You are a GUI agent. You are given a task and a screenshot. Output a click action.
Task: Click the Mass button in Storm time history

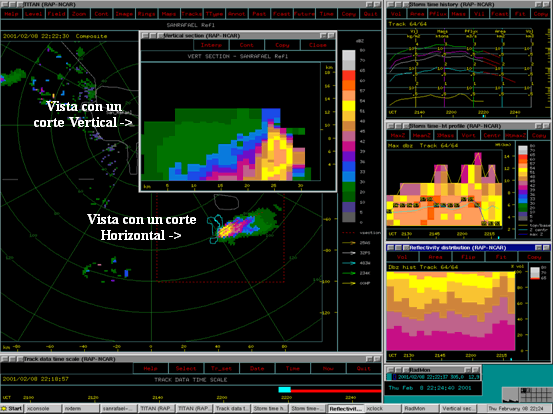[459, 14]
